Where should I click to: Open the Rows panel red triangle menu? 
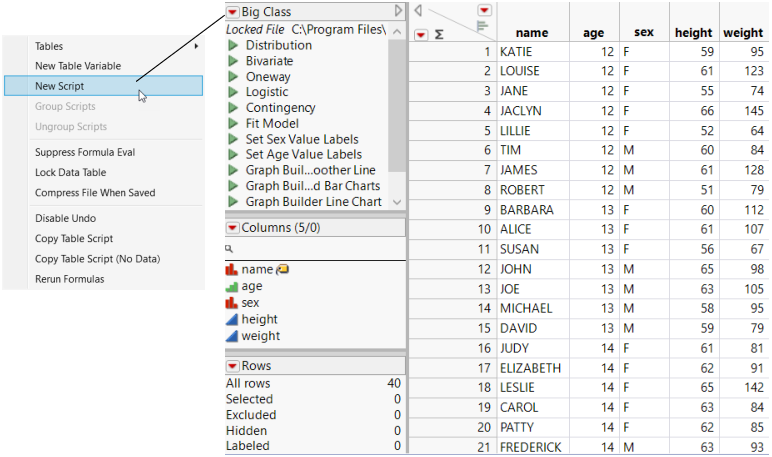233,366
